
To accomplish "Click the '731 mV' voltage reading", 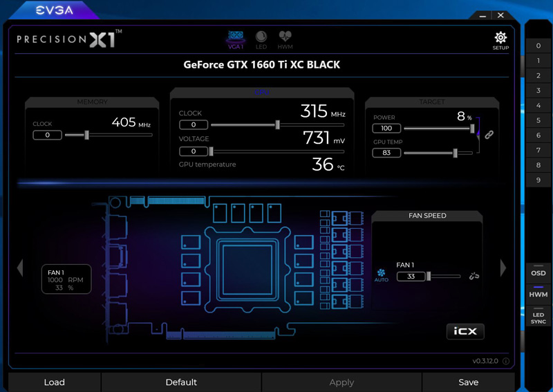I will (324, 138).
